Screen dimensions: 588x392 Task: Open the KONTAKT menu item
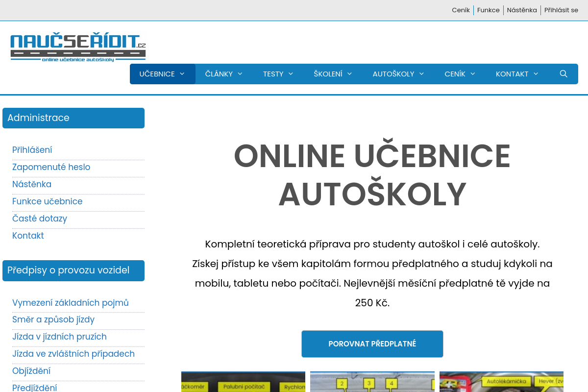(x=512, y=73)
